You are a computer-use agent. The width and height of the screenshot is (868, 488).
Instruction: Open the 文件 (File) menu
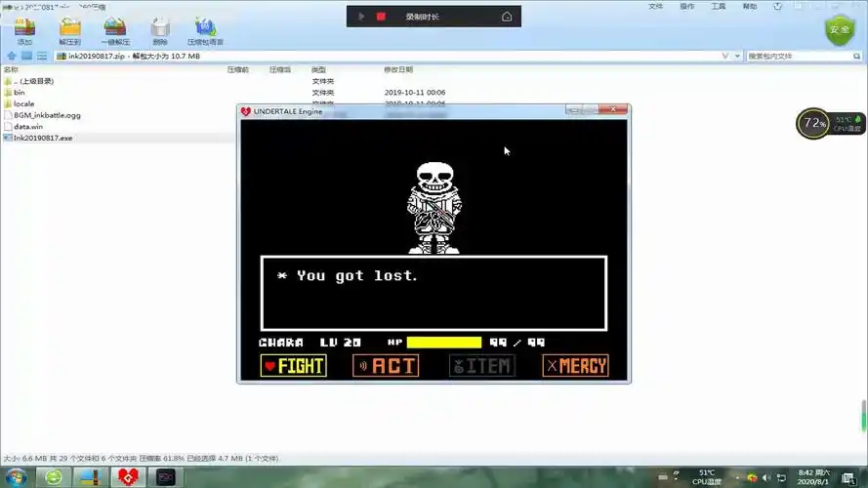[x=656, y=6]
